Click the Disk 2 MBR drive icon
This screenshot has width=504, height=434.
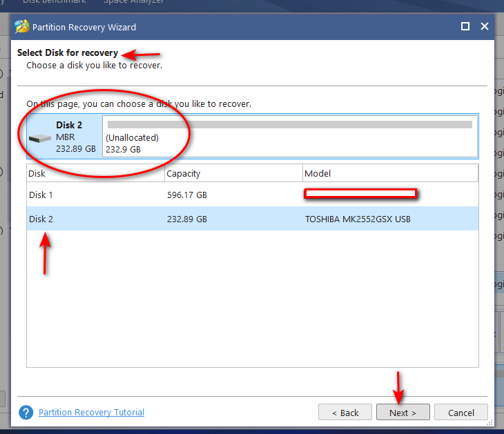click(40, 139)
